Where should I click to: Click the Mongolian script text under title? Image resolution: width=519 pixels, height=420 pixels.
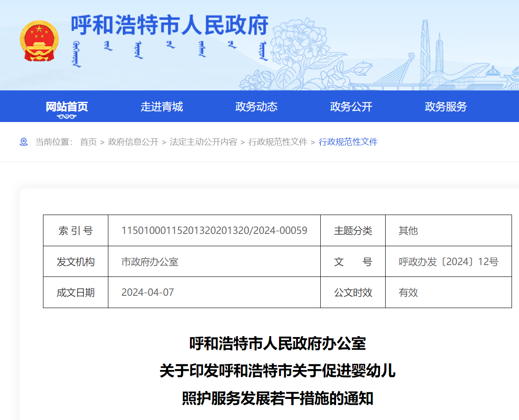(169, 54)
